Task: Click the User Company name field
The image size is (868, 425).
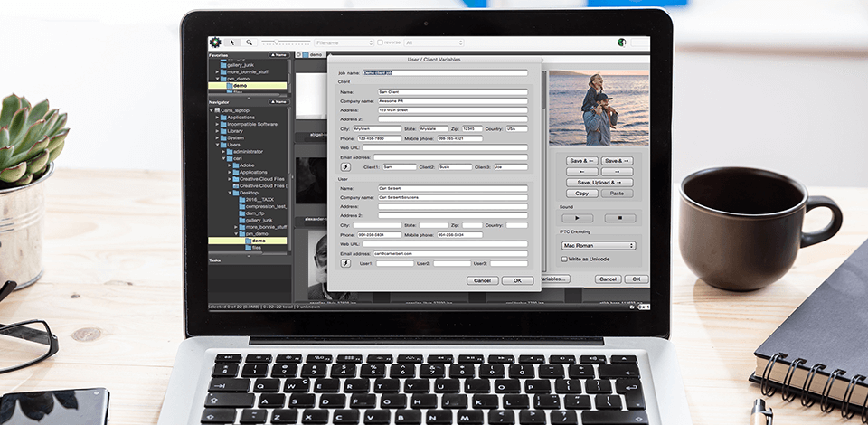Action: tap(453, 197)
